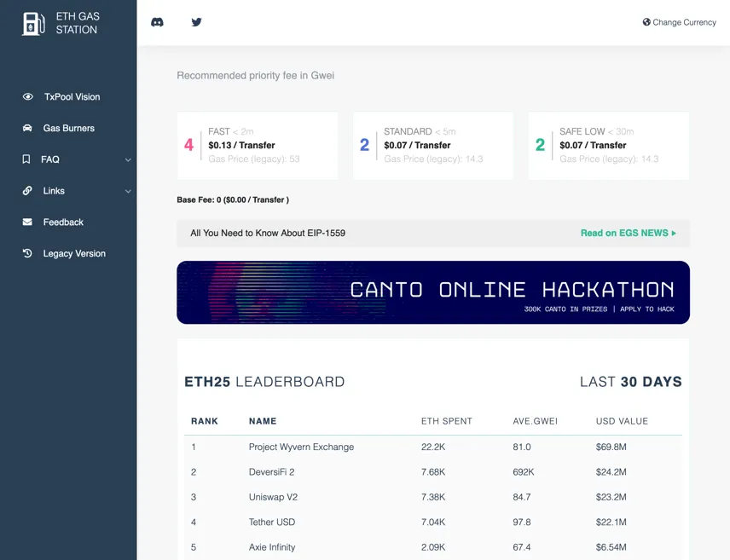Click the 67.4 average gwei value
This screenshot has height=560, width=730.
click(x=521, y=547)
